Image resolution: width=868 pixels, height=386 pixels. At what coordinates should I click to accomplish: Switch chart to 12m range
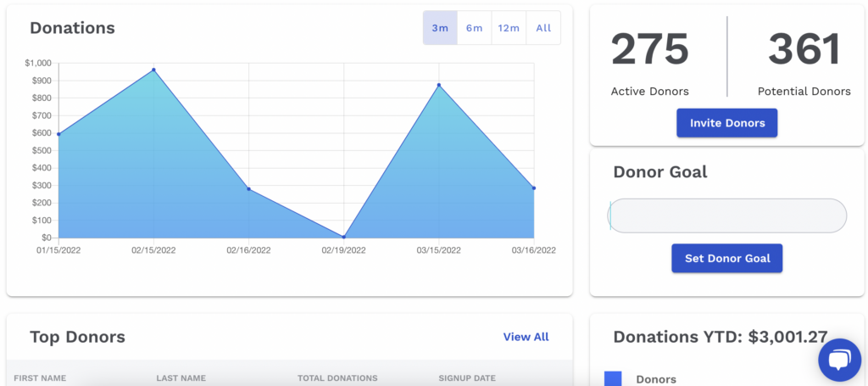coord(509,28)
